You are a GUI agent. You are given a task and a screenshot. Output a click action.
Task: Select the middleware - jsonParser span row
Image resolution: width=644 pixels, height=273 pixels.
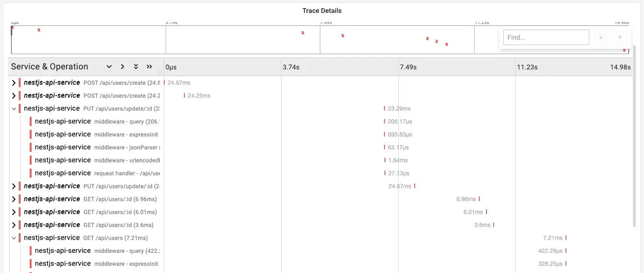96,148
